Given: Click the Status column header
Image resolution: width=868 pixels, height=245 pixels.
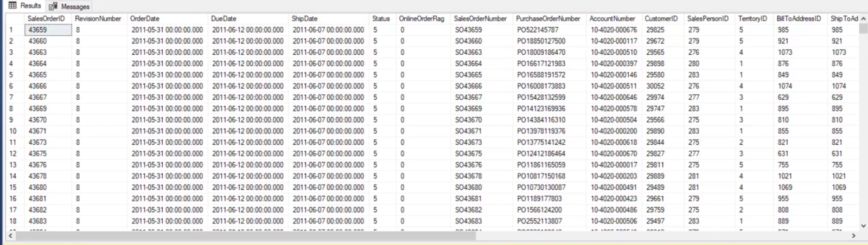Looking at the screenshot, I should click(x=382, y=18).
